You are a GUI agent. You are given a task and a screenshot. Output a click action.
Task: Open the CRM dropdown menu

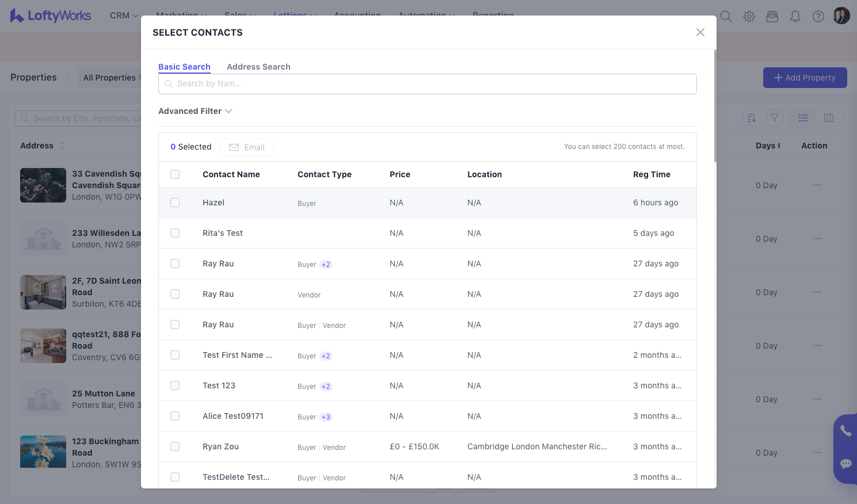(x=124, y=16)
